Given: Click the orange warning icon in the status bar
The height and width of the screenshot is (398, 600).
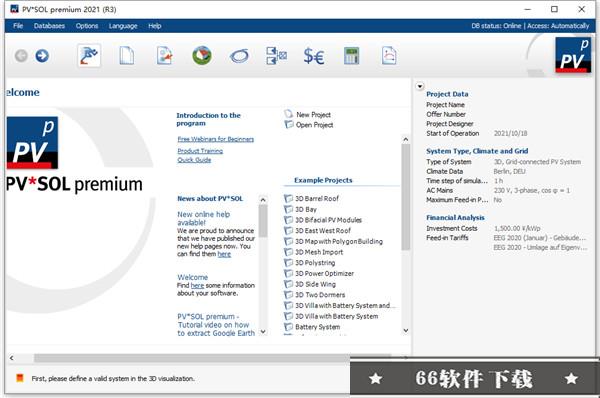Looking at the screenshot, I should 20,378.
